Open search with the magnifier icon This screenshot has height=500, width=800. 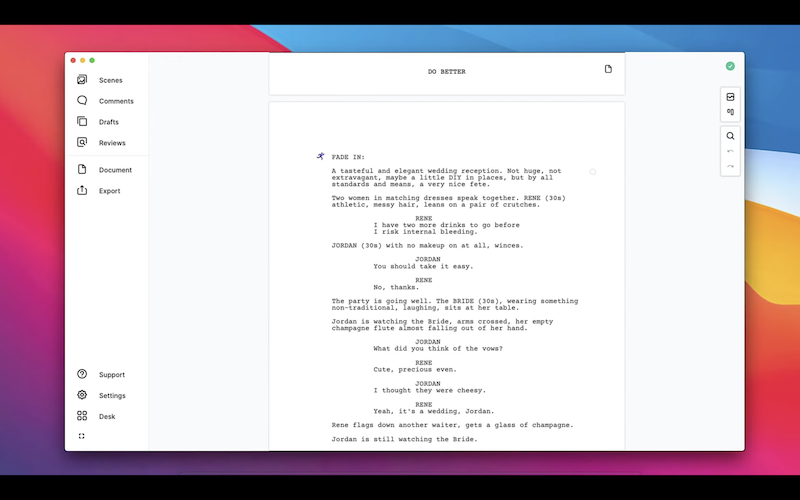click(730, 136)
